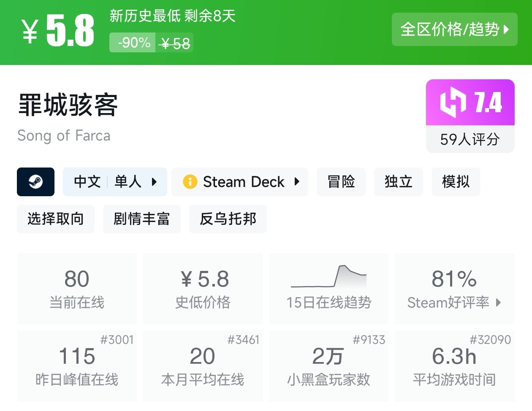
Task: View the 59人评分 rating count
Action: (x=470, y=139)
